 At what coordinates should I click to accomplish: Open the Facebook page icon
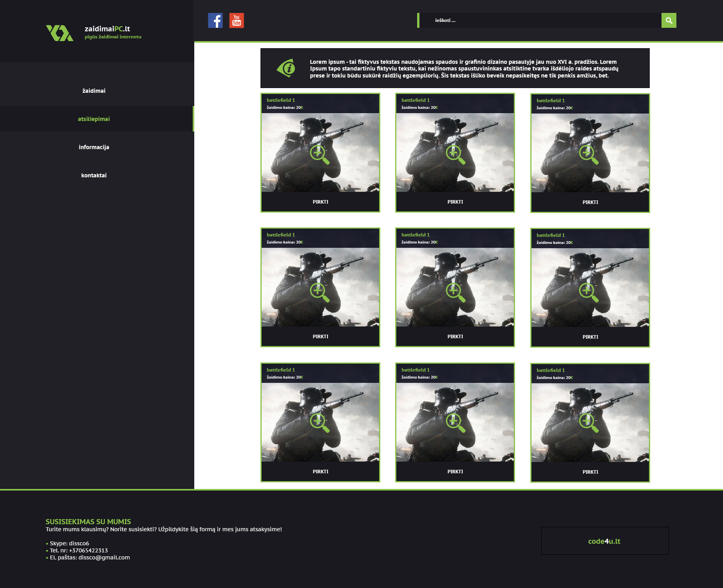click(215, 20)
